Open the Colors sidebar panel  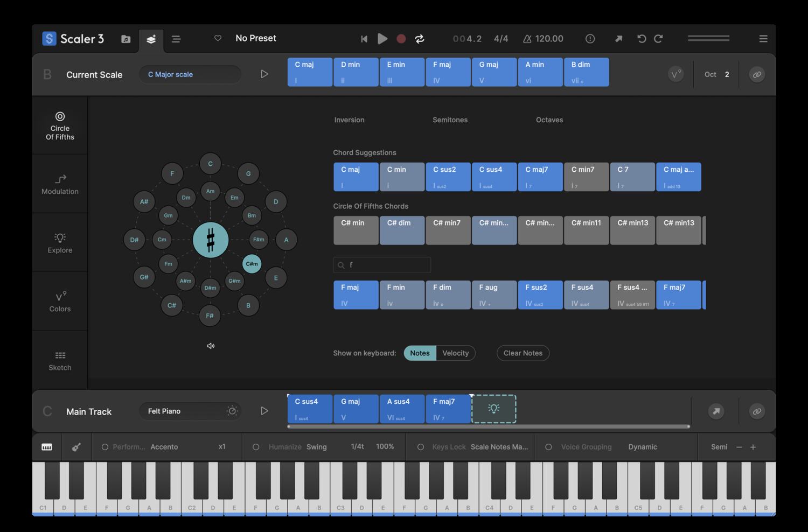59,300
